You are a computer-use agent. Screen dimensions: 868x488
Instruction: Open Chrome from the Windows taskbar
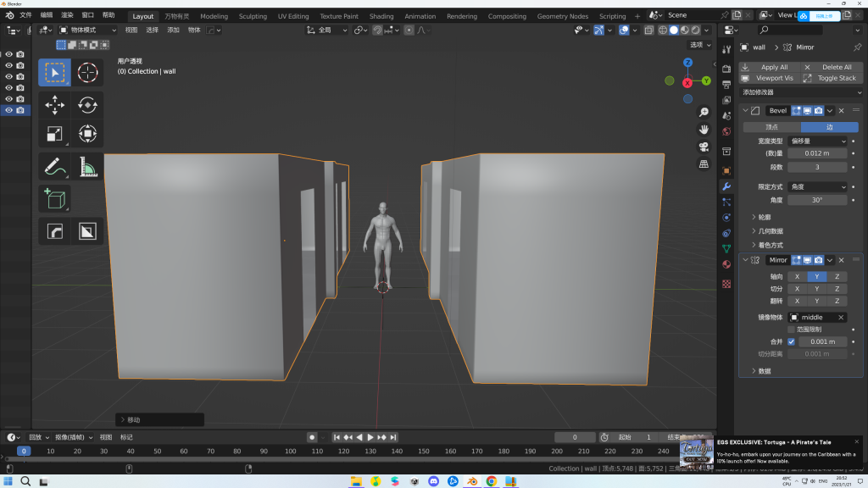click(491, 481)
